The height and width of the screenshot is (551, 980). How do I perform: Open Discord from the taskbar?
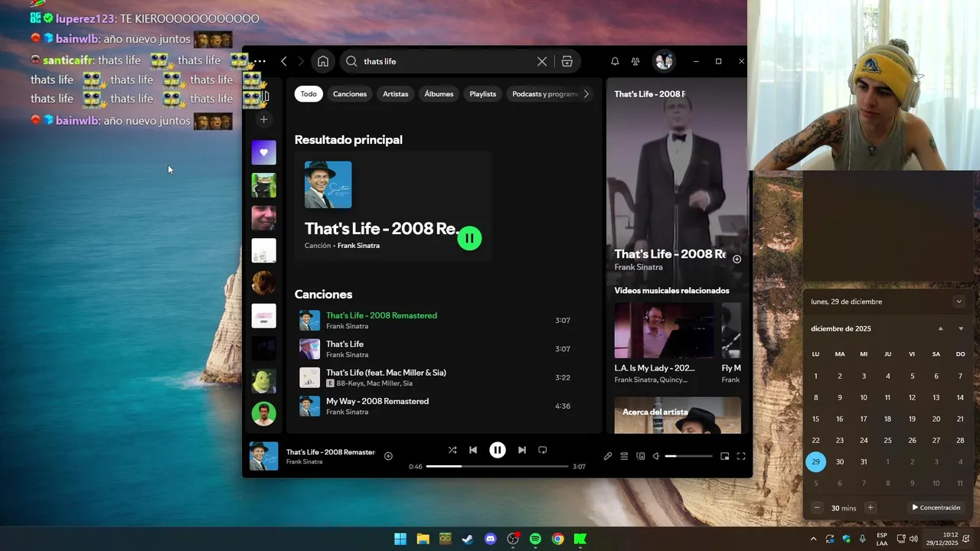click(491, 539)
